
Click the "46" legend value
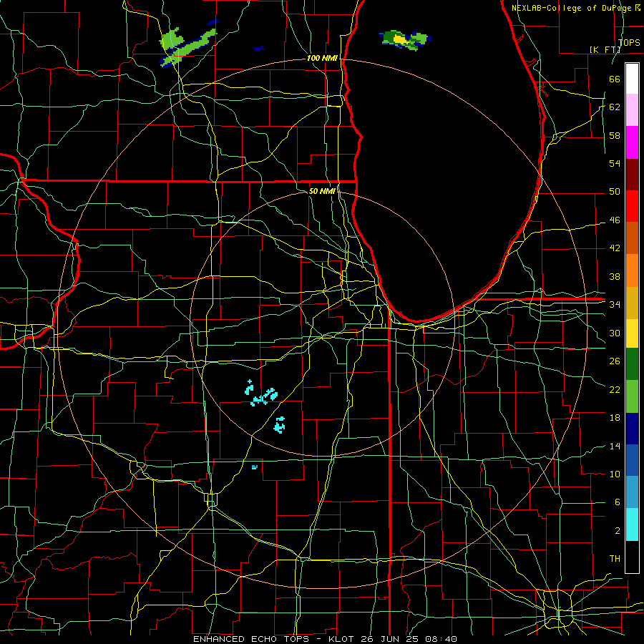[x=615, y=220]
